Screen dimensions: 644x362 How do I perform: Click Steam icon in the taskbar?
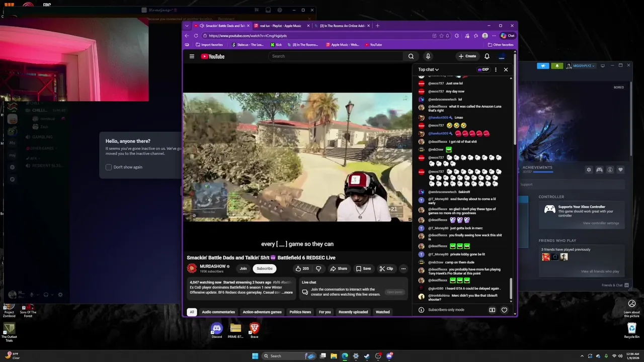[366, 356]
